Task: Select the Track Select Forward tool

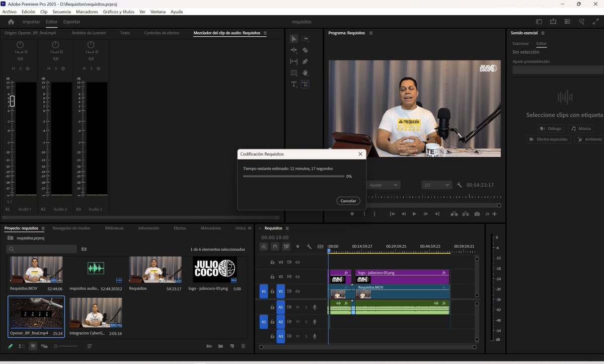Action: click(305, 39)
